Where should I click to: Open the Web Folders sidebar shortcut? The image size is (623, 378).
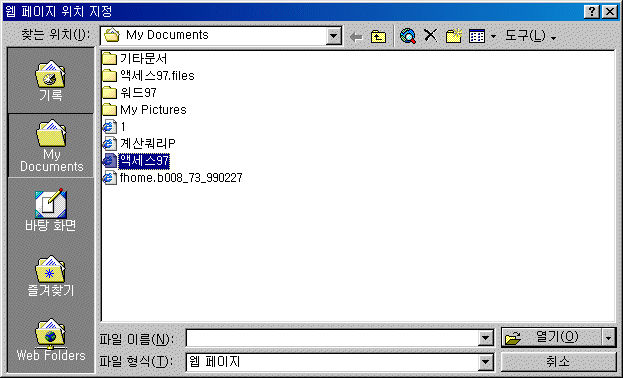coord(50,340)
